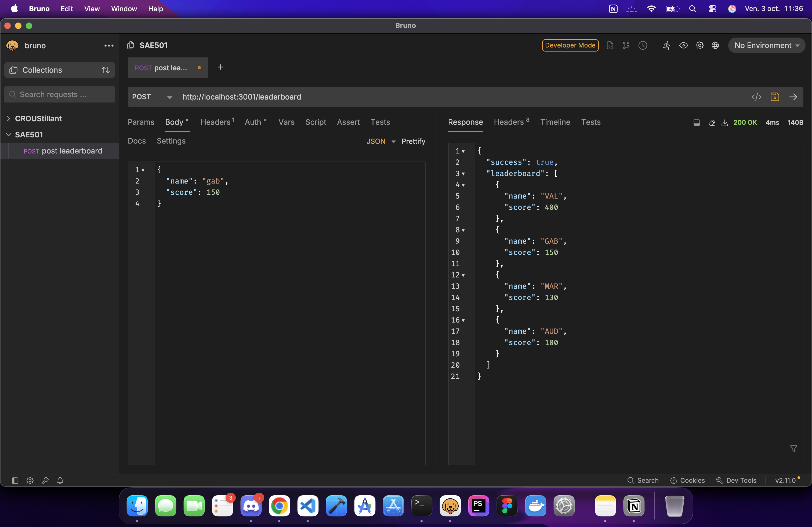
Task: Send the request with the arrow icon
Action: (x=793, y=97)
